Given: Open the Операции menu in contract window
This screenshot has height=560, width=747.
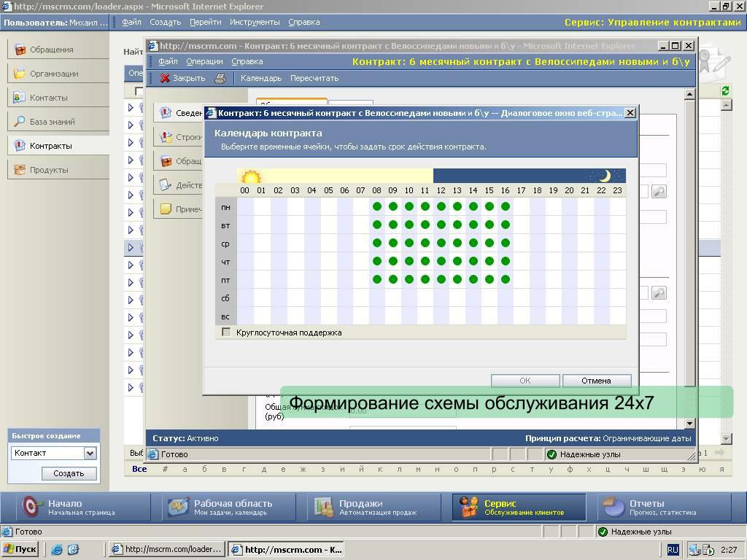Looking at the screenshot, I should 204,61.
